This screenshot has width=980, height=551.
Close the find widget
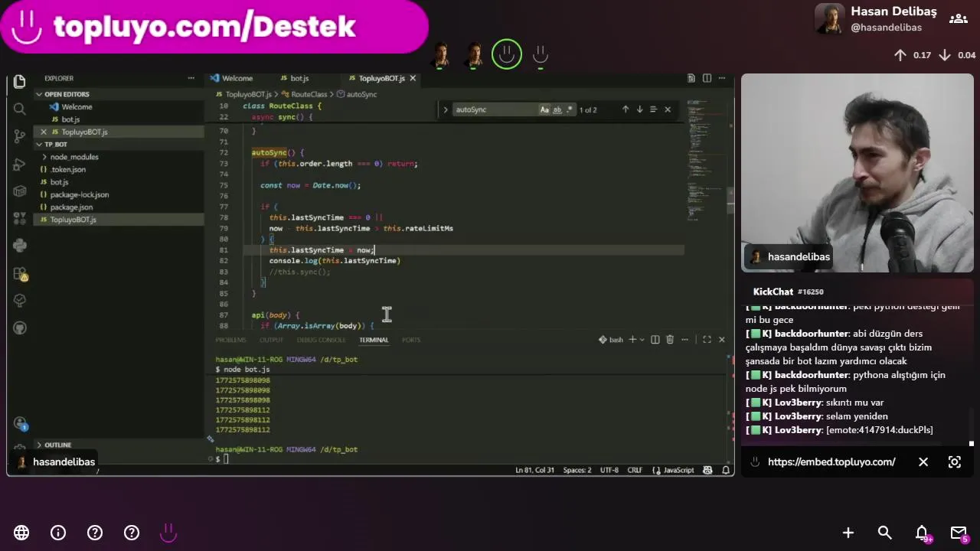pyautogui.click(x=668, y=109)
